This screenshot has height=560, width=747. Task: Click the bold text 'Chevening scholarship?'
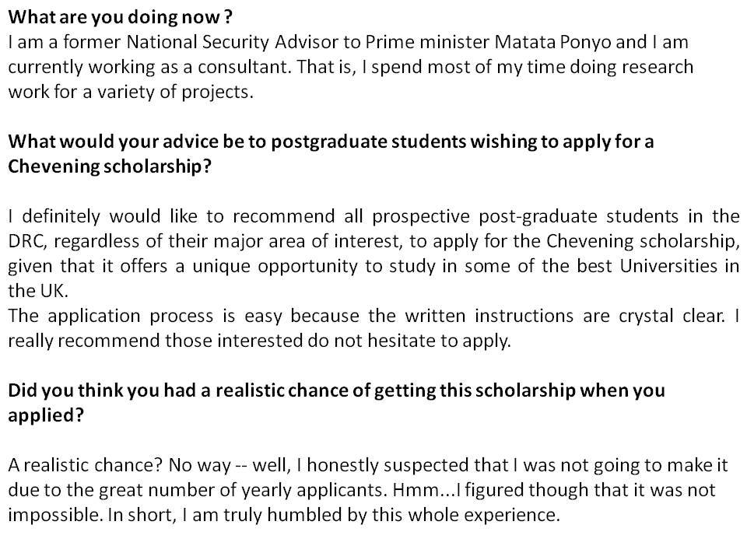coord(109,166)
